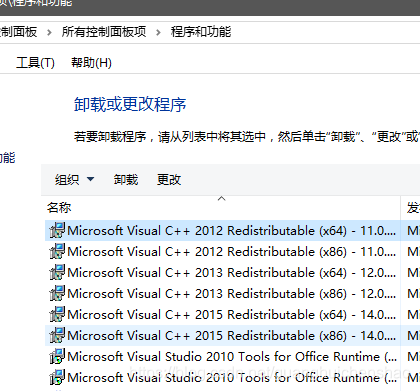The width and height of the screenshot is (420, 391).
Task: Select Microsoft Visual C++ 2015 Redistributable (x86) entry
Action: 222,335
